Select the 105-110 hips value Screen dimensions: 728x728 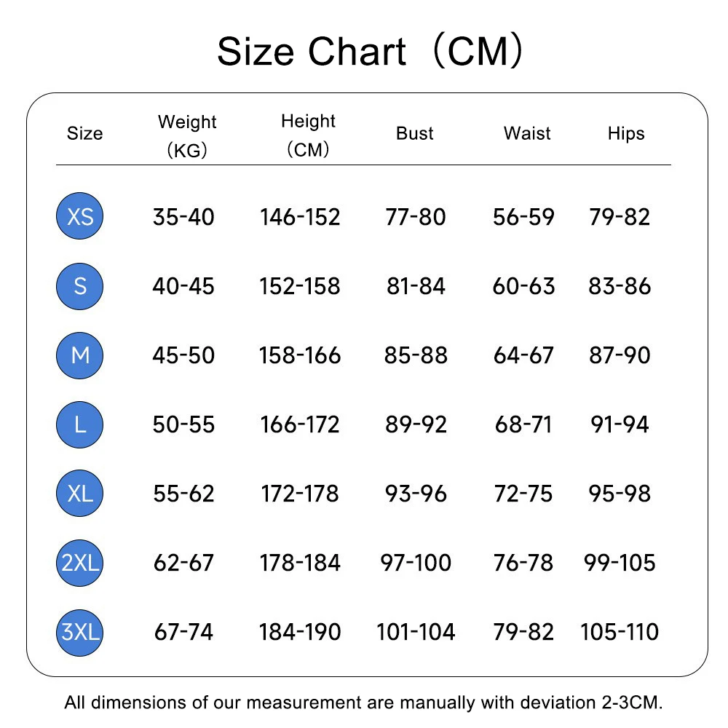[x=620, y=632]
